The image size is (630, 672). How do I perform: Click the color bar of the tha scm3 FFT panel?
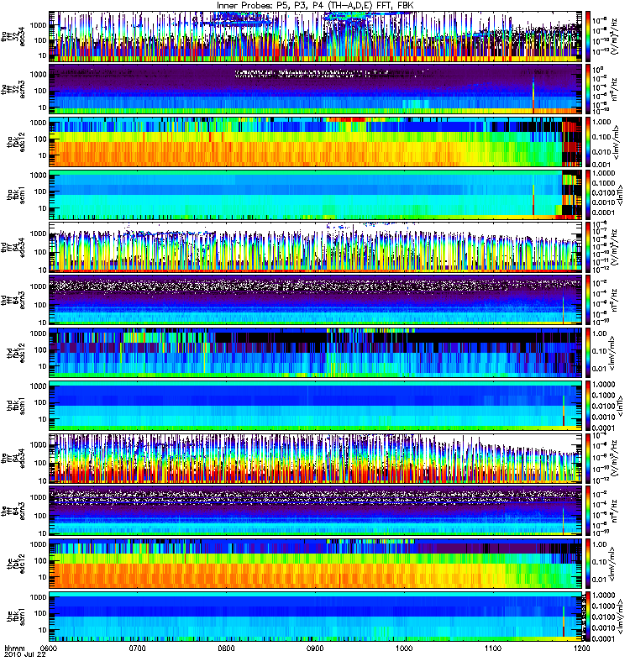(587, 89)
